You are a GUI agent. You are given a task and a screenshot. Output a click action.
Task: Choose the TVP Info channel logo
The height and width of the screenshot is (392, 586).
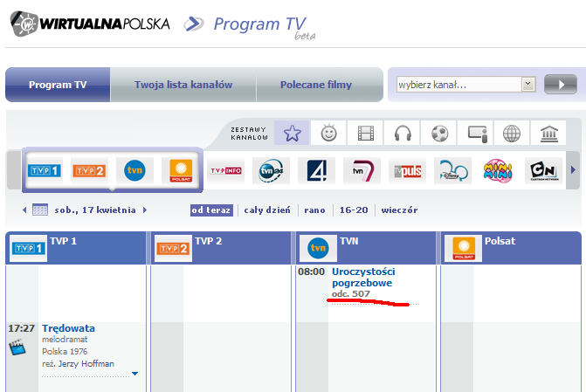click(225, 171)
